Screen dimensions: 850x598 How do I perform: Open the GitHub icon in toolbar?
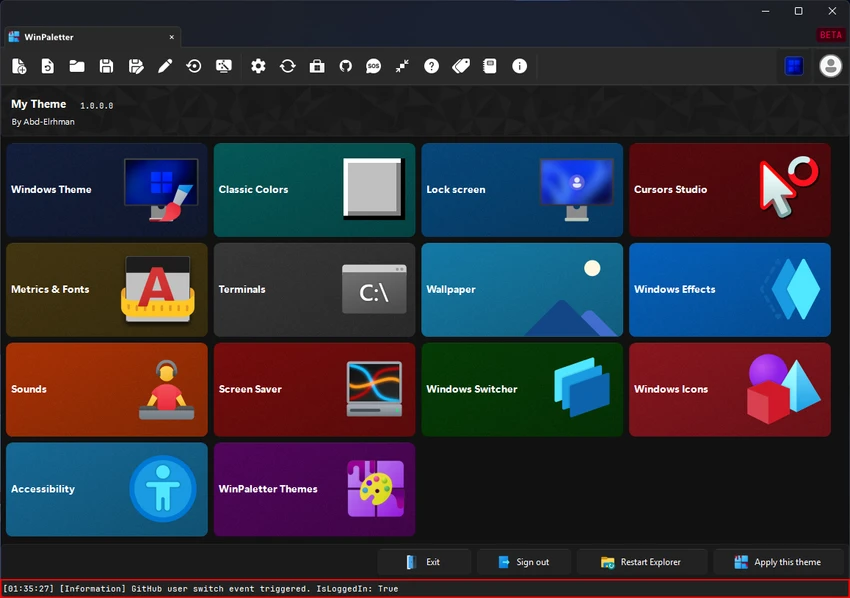click(x=345, y=66)
